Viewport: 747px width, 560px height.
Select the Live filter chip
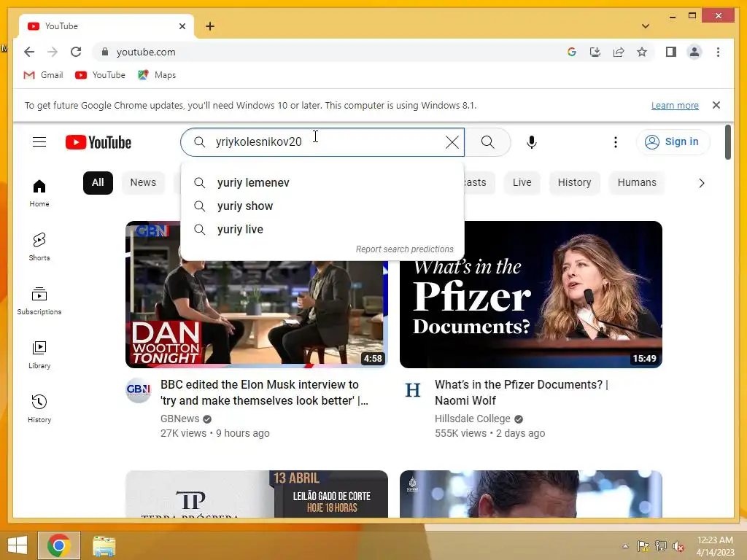point(522,183)
